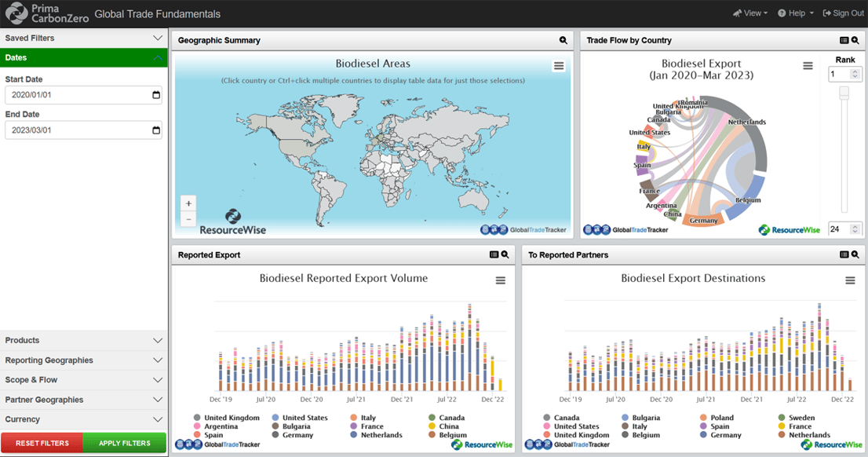Open the chart menu on Biodiesel Reported Export Volume
This screenshot has height=457, width=868.
pyautogui.click(x=501, y=280)
